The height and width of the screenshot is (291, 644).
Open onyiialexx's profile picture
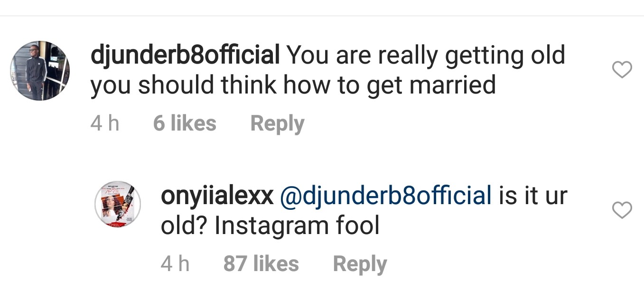point(117,203)
